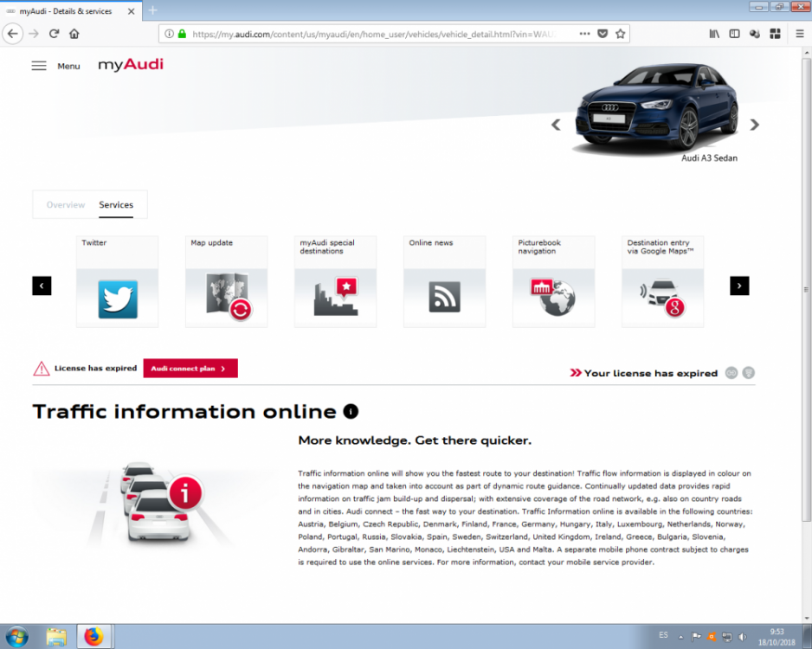Viewport: 812px width, 649px height.
Task: Click the address bar URL field
Action: point(372,34)
